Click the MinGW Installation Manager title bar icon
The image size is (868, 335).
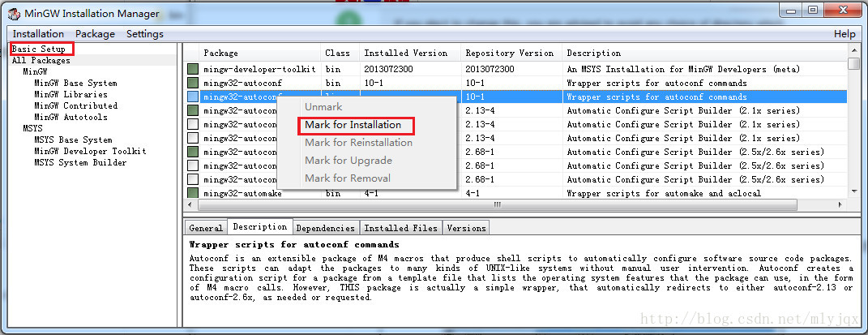pos(13,13)
